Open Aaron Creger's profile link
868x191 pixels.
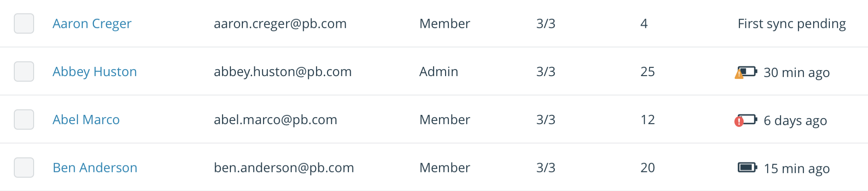[92, 24]
